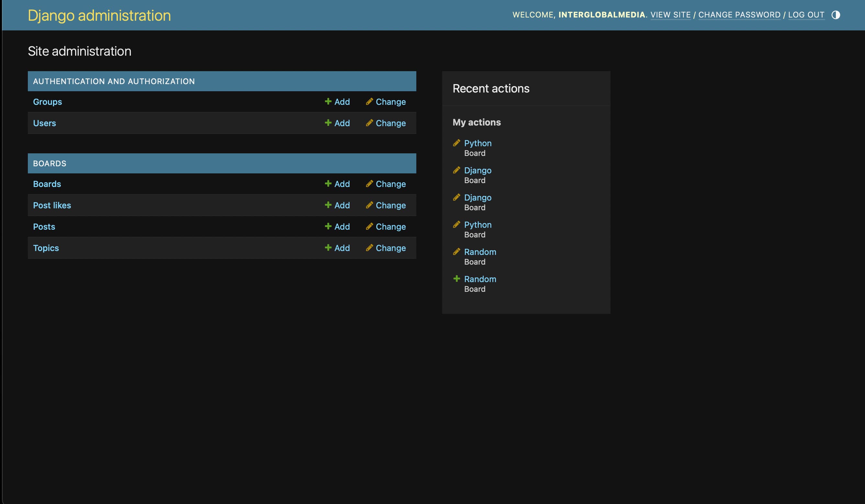Open the first Python entry in My actions
Viewport: 865px width, 504px height.
[477, 143]
